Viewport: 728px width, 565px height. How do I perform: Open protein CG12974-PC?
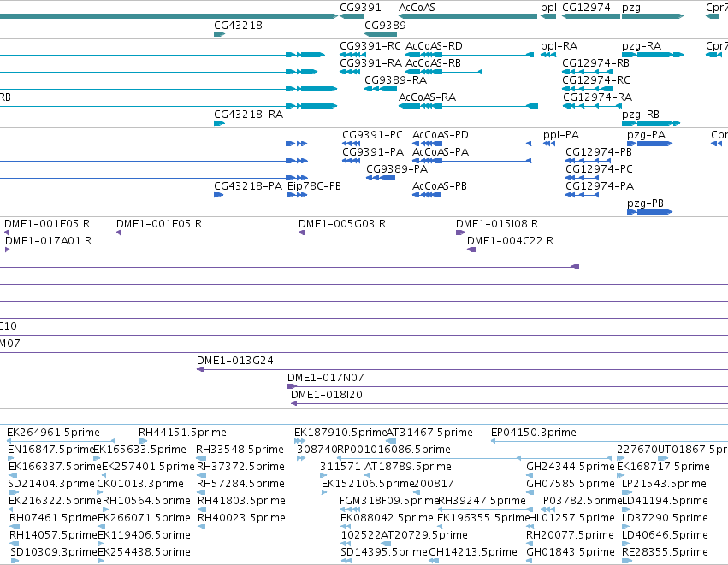599,169
